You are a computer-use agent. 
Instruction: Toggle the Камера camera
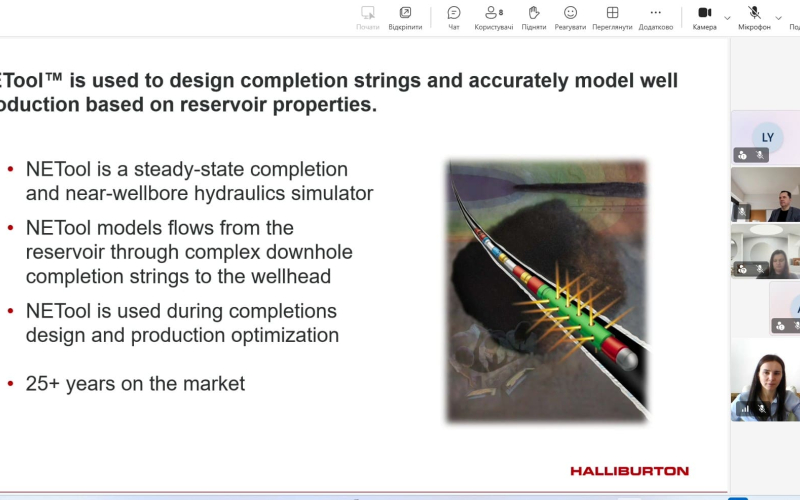pos(705,18)
